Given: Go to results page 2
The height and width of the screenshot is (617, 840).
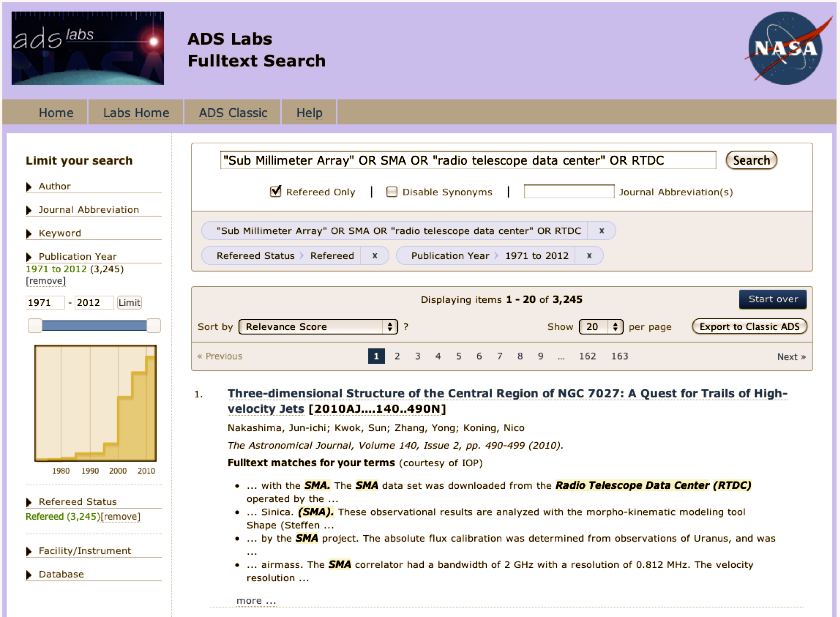Looking at the screenshot, I should [397, 356].
